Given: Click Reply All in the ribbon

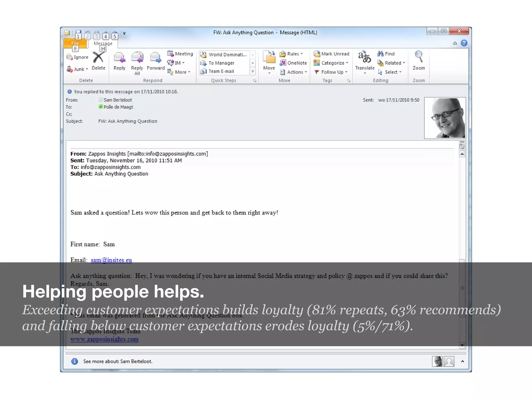Looking at the screenshot, I should [x=137, y=63].
